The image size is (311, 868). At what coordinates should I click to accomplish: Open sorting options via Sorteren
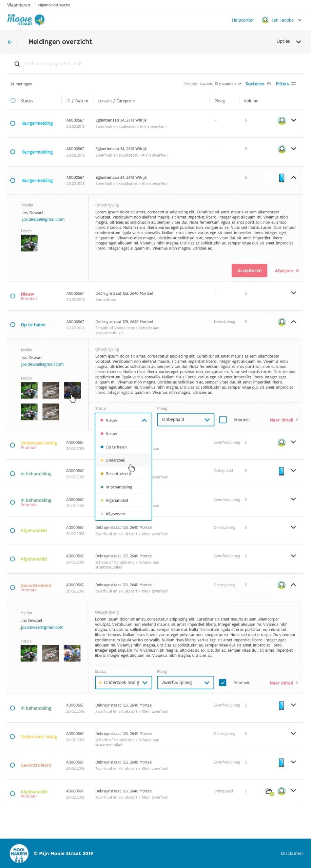click(x=258, y=84)
